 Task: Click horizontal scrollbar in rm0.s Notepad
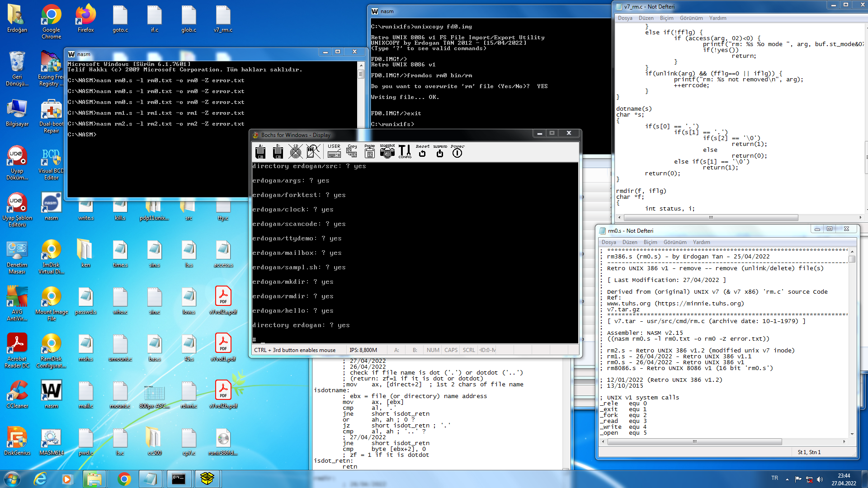pos(723,441)
